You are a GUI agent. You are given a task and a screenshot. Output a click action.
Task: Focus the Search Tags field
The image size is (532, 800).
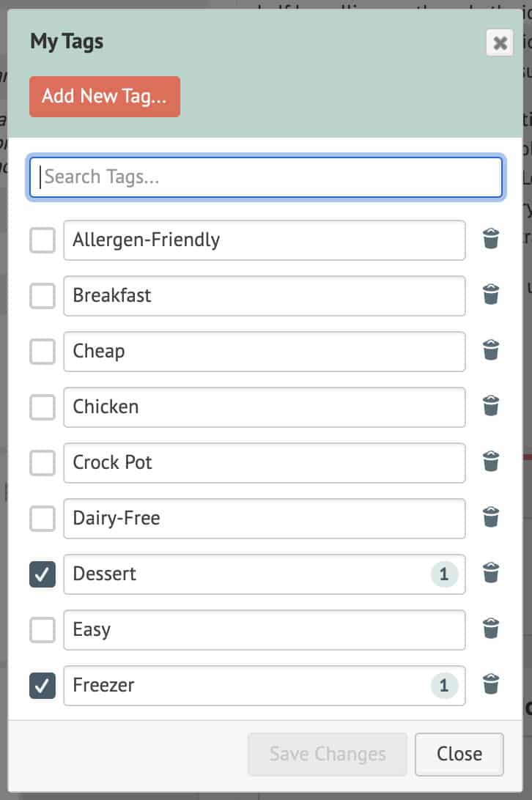tap(266, 177)
